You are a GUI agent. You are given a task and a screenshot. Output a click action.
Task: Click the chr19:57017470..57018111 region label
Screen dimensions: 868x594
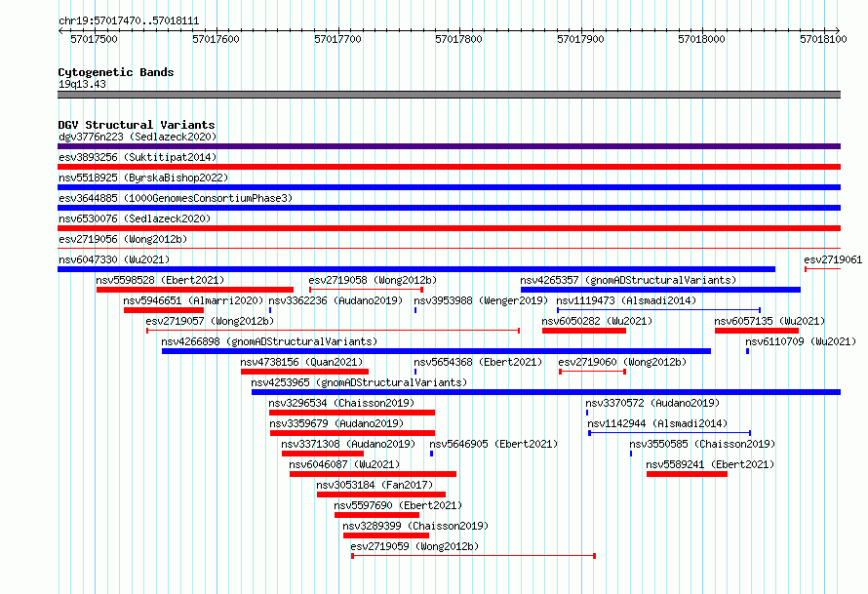pyautogui.click(x=129, y=21)
